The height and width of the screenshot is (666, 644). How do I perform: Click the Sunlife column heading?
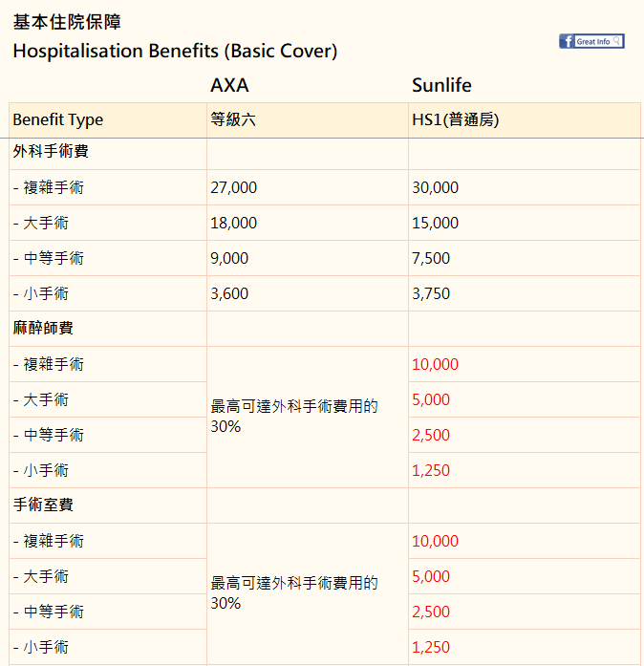pos(441,85)
